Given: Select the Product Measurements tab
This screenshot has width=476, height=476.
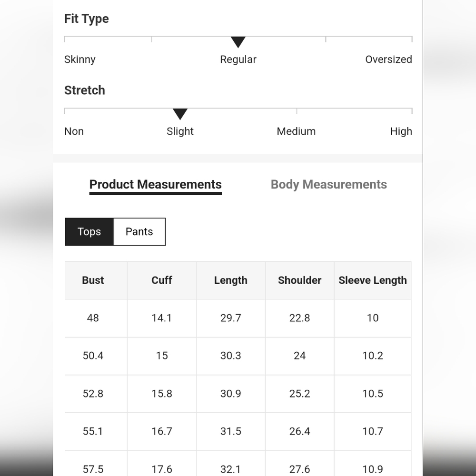Looking at the screenshot, I should [156, 185].
